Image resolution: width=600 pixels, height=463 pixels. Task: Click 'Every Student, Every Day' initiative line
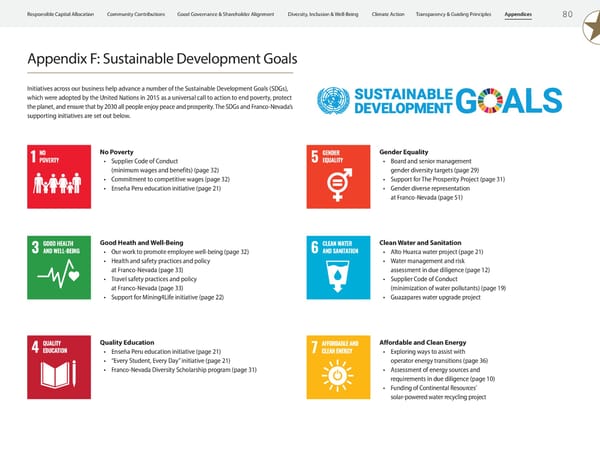pos(171,360)
